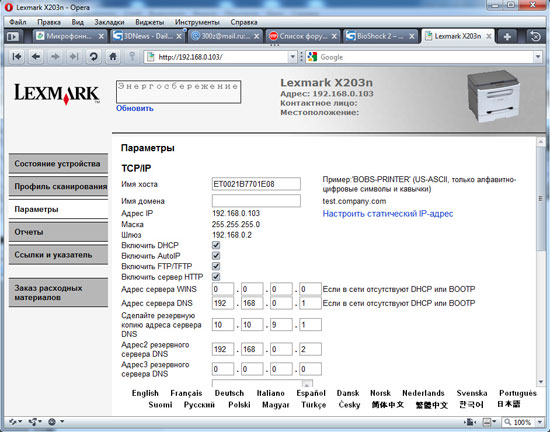Viewport: 550px width, 432px height.
Task: Switch language to English
Action: tap(145, 393)
